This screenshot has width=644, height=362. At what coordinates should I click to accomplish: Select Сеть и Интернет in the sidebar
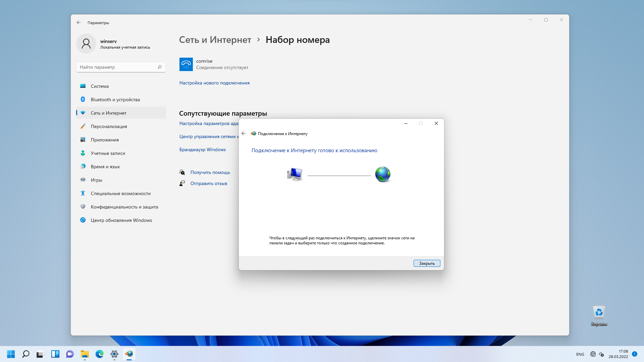coord(121,113)
